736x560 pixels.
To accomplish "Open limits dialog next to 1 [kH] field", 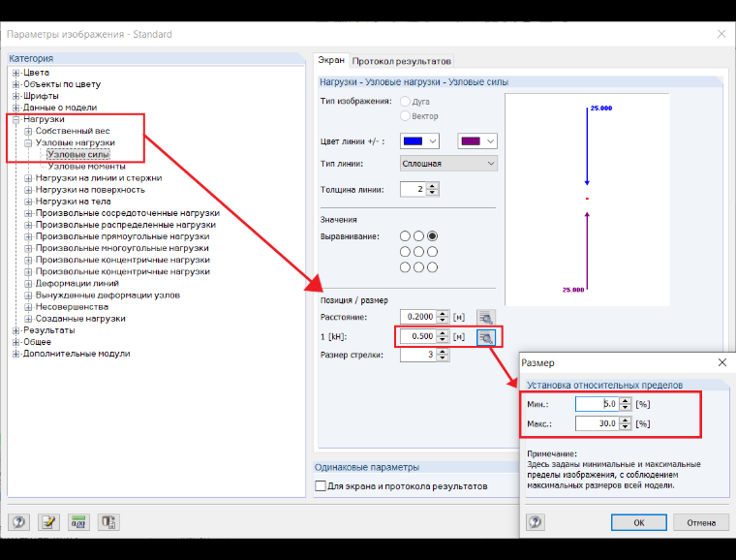I will [486, 337].
